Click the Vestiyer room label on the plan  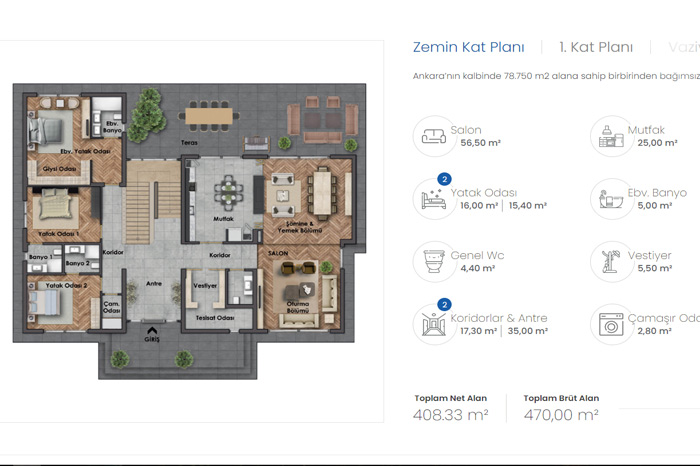click(205, 286)
